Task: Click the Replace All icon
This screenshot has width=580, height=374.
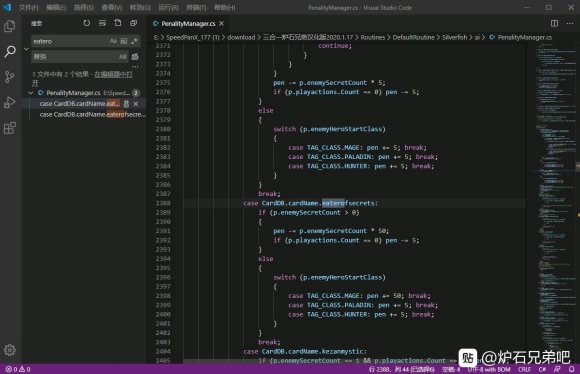Action: click(x=135, y=57)
